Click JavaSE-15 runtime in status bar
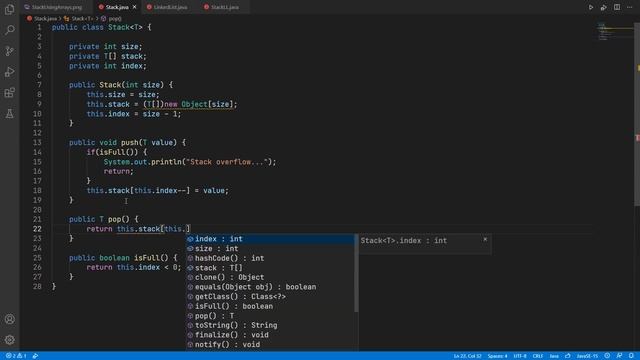 coord(587,356)
